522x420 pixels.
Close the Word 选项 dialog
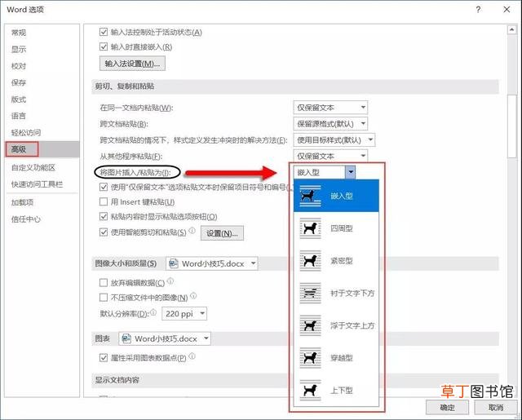(x=507, y=9)
